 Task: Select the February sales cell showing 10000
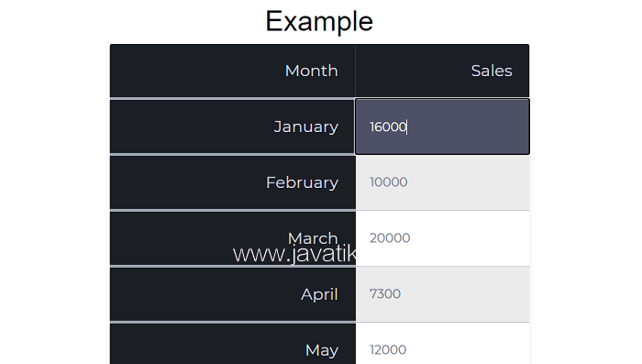pyautogui.click(x=442, y=182)
